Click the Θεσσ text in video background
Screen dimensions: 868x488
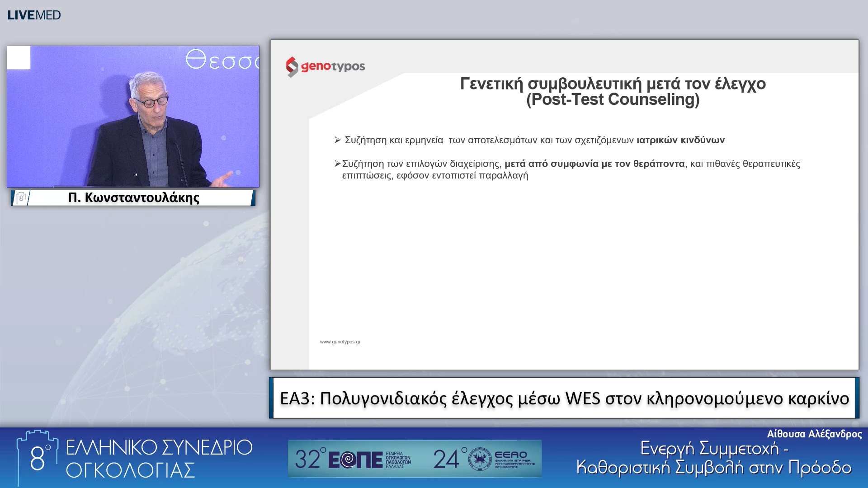pos(222,60)
